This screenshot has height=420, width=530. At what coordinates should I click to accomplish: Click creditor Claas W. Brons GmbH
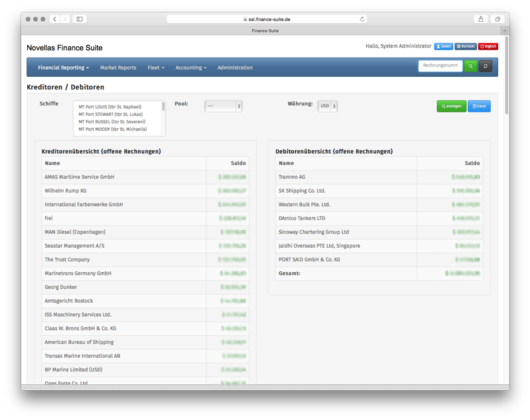coord(80,329)
